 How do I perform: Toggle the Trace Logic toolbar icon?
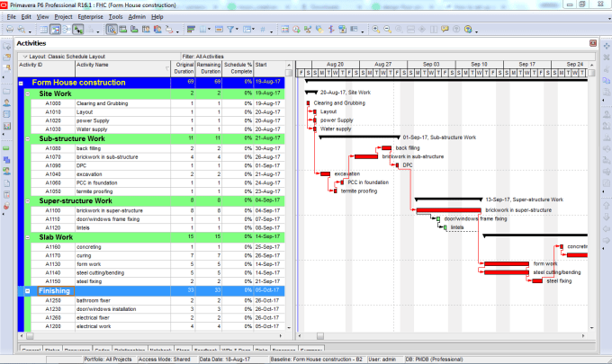tap(77, 30)
